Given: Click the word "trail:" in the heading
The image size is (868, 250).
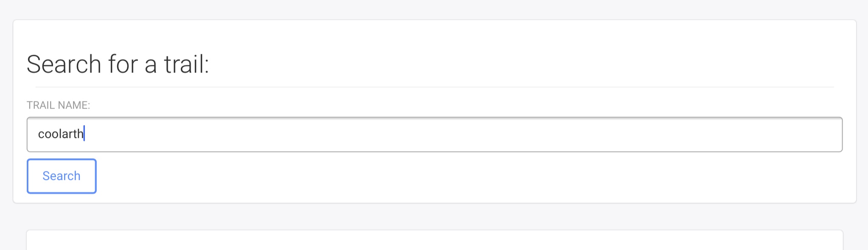Looking at the screenshot, I should (x=186, y=65).
